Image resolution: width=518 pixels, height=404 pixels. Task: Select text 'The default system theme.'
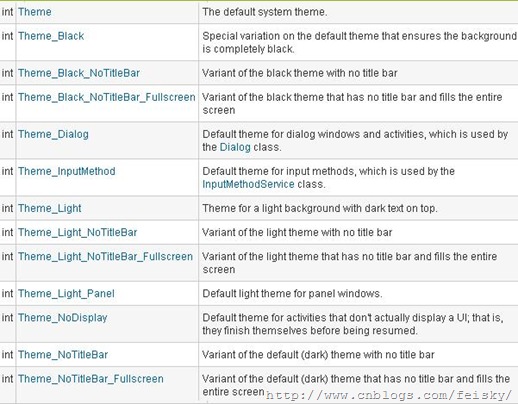[x=265, y=12]
